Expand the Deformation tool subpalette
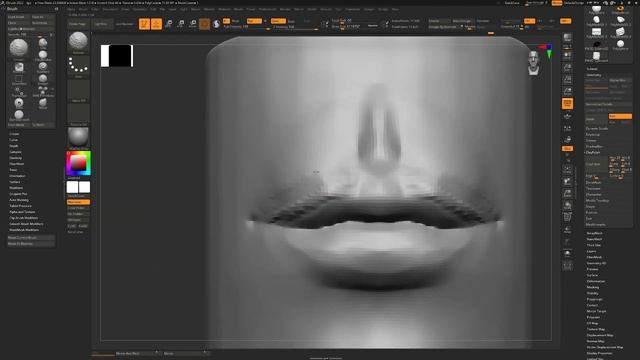The height and width of the screenshot is (360, 640). pyautogui.click(x=596, y=281)
